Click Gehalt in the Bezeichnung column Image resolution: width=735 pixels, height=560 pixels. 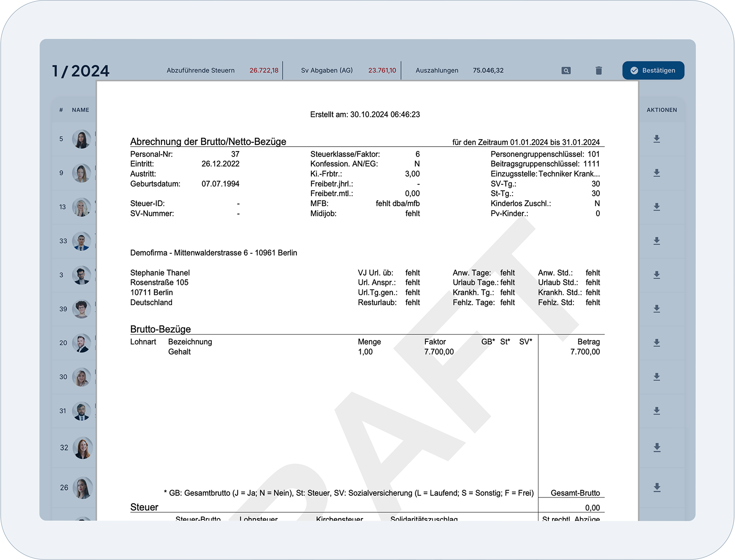tap(179, 352)
